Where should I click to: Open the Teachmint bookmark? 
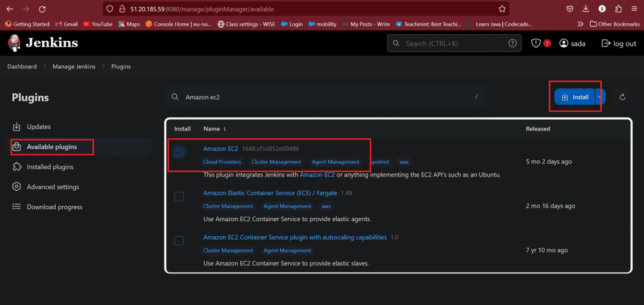coord(428,24)
